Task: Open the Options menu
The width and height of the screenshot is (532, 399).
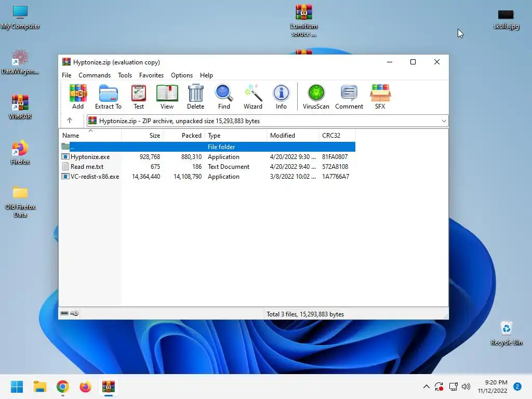Action: pos(182,75)
